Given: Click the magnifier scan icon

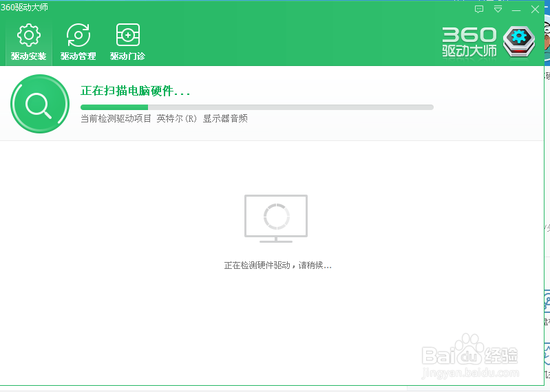Looking at the screenshot, I should coord(40,104).
